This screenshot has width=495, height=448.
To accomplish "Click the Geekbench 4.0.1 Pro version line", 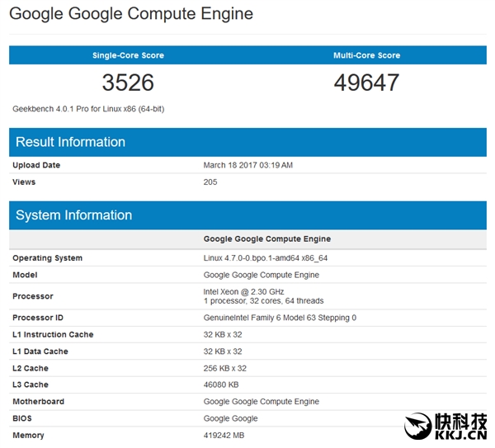I will click(88, 109).
